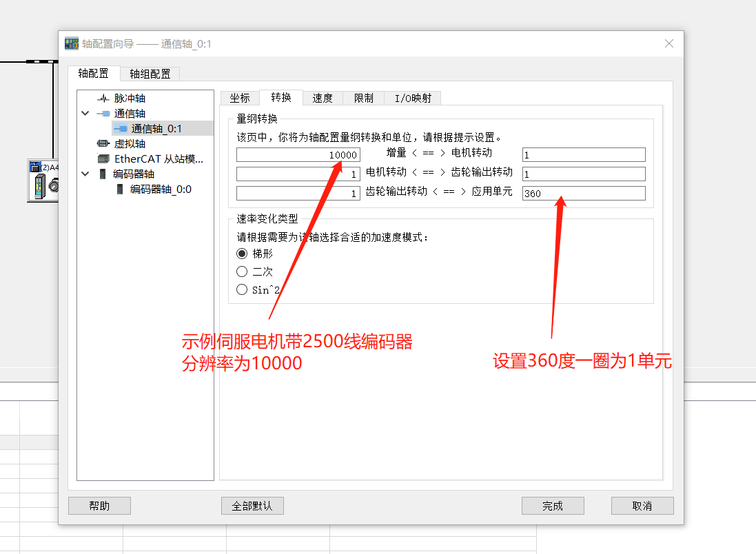Screen dimensions: 756x554
Task: Select 编码器轴_0:0 in the tree
Action: click(x=161, y=189)
